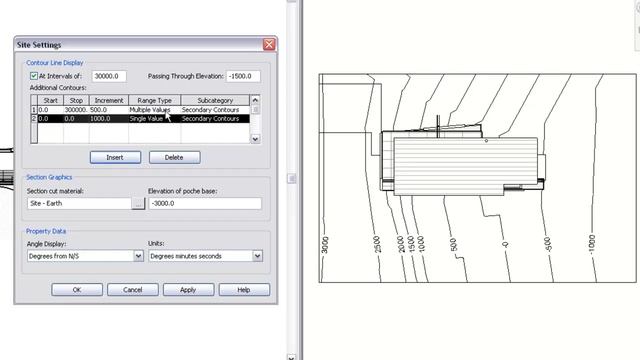Click the -500 contour label in site view

coord(548,244)
